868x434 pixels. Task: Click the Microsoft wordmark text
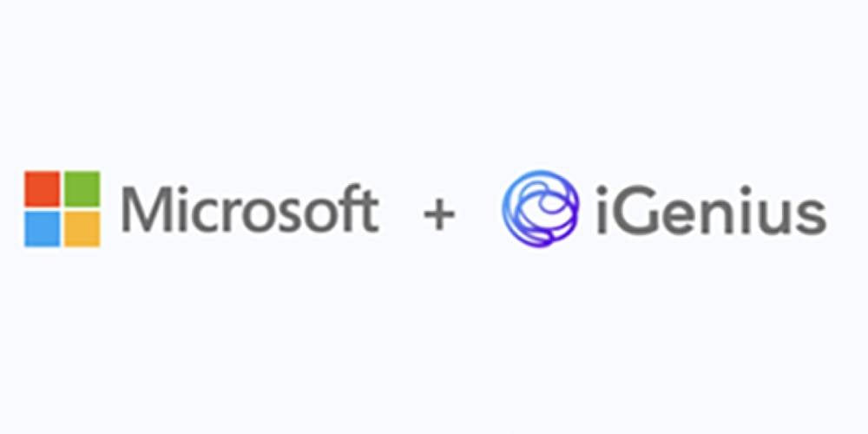[250, 208]
